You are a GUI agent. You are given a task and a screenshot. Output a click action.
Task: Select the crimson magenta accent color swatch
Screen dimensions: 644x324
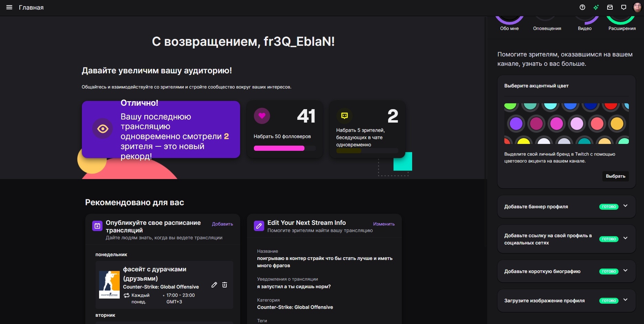[536, 124]
